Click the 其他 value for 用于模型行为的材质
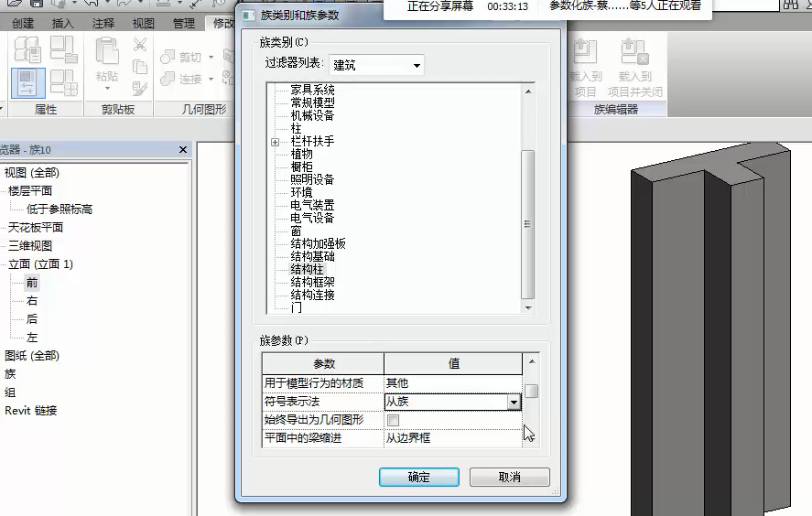This screenshot has width=812, height=516. (x=453, y=383)
